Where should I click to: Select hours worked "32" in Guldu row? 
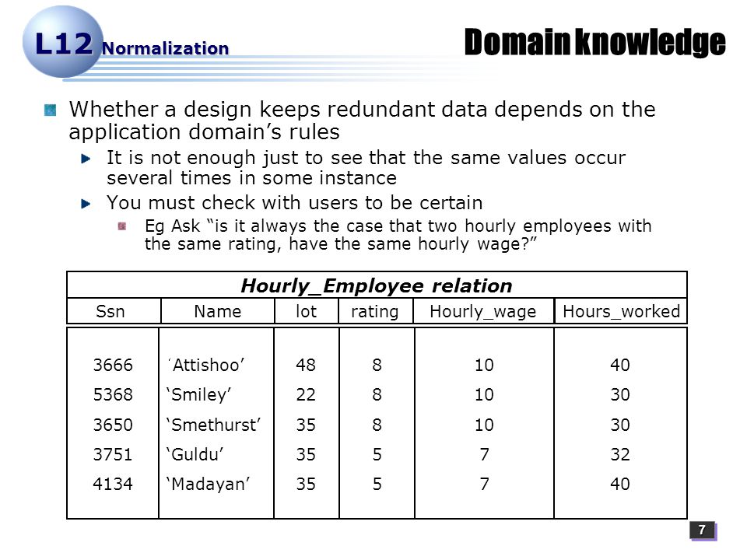620,454
